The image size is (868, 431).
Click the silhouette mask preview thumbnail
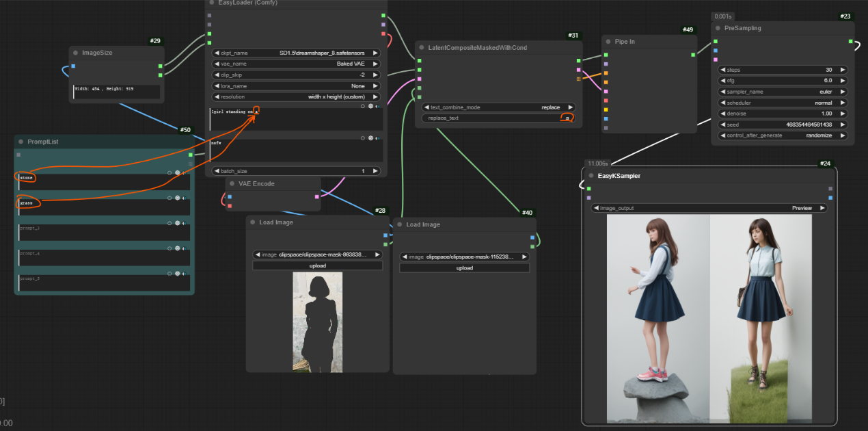click(x=318, y=322)
